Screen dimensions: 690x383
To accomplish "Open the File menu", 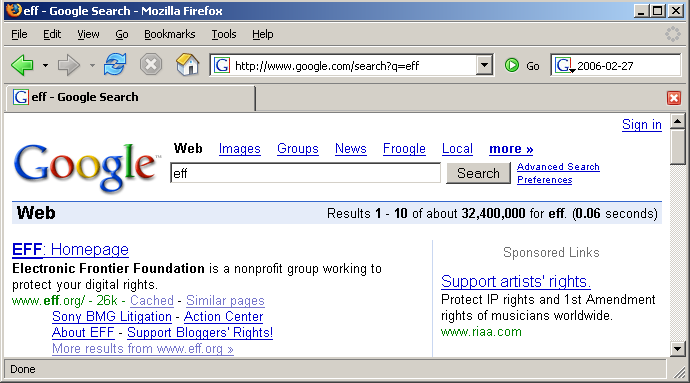I will click(x=19, y=34).
